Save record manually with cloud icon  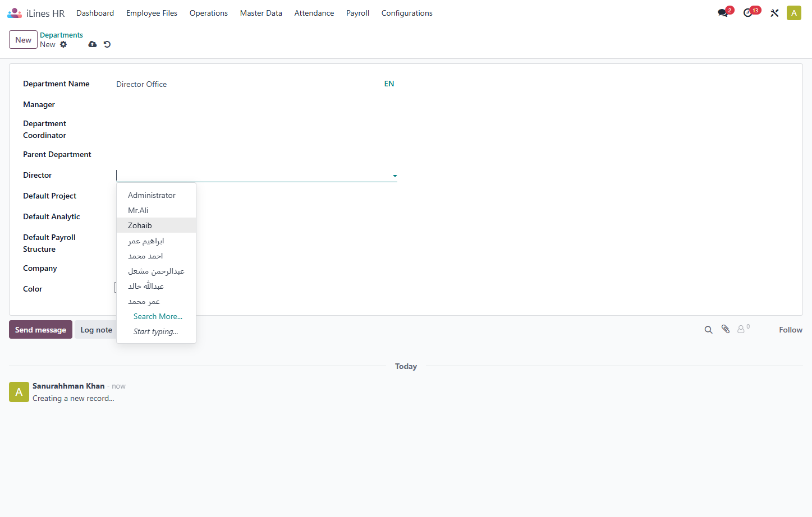tap(93, 44)
